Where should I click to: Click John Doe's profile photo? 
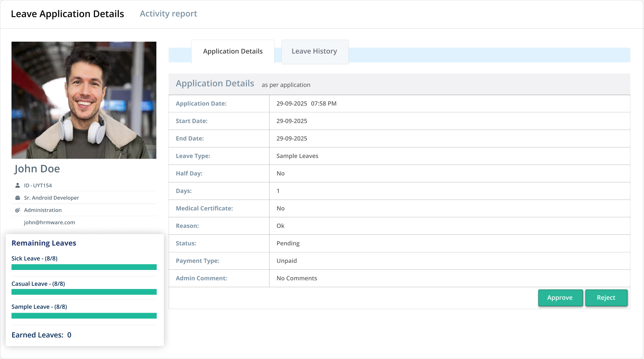[84, 100]
